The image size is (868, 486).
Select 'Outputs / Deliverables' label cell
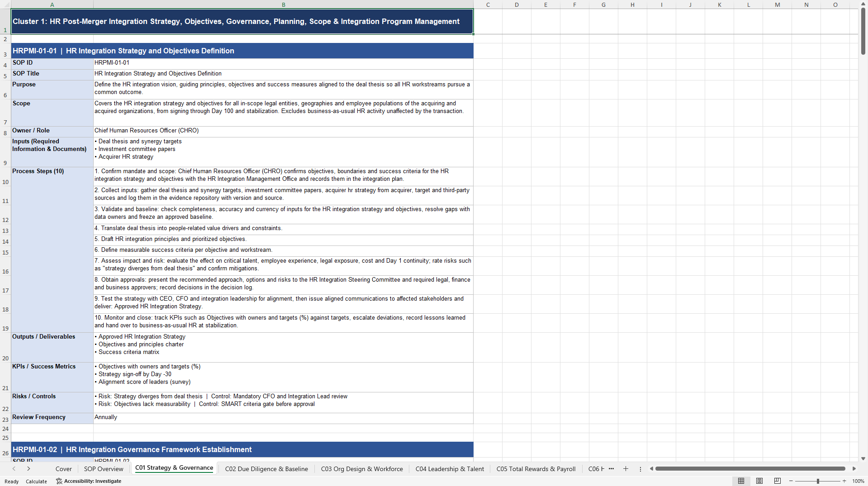pyautogui.click(x=52, y=347)
